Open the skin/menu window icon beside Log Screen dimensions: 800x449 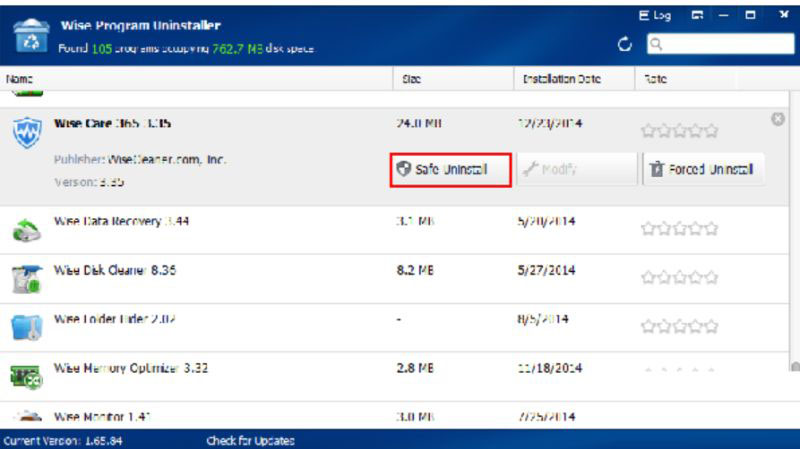click(697, 15)
